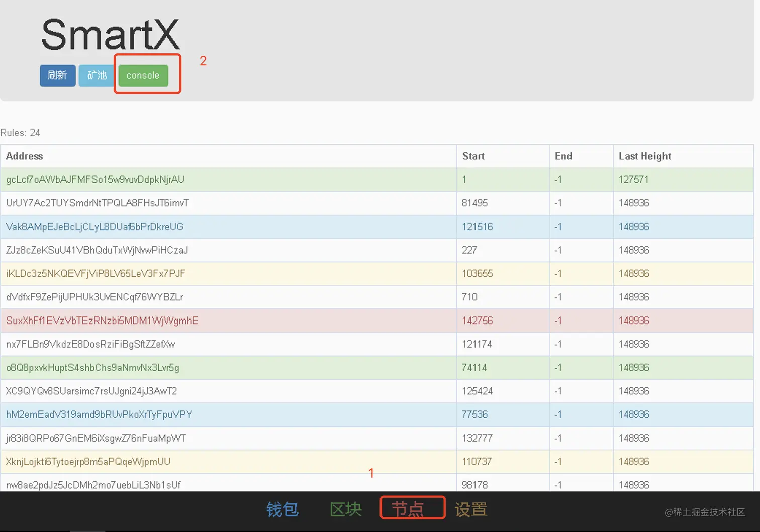Select address beginning iKLDc3z5NKQ
Image resolution: width=760 pixels, height=532 pixels.
pyautogui.click(x=96, y=274)
